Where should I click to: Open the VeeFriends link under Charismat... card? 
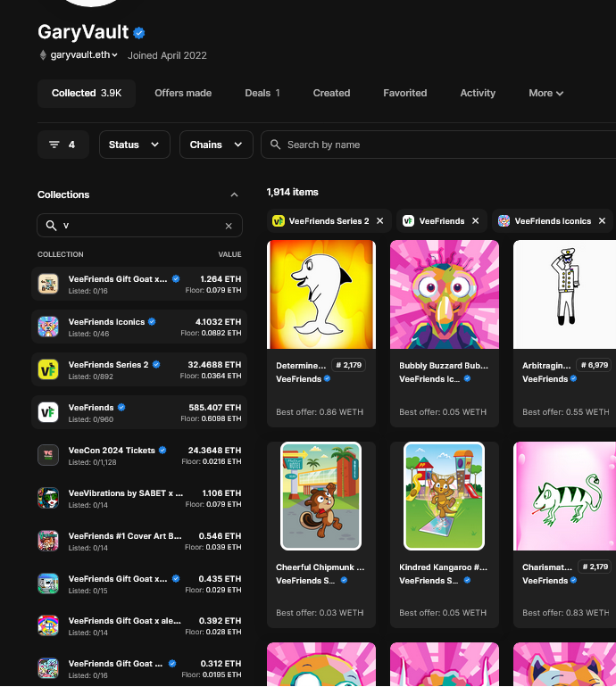pos(545,581)
